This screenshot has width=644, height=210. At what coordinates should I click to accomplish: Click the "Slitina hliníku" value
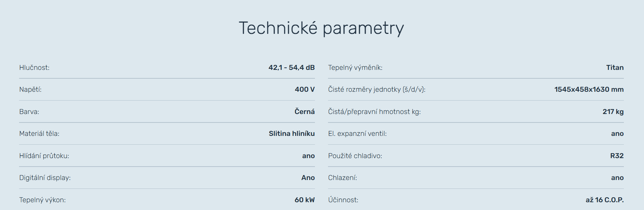[291, 133]
